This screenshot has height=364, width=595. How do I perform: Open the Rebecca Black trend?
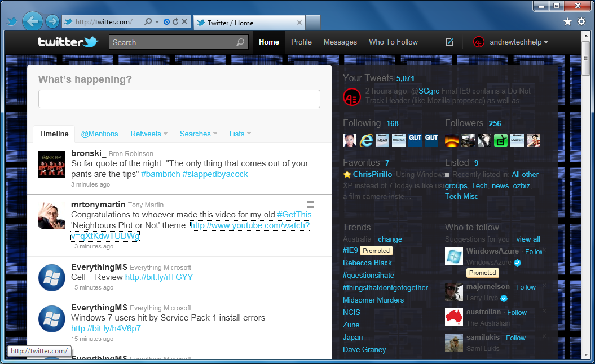click(x=367, y=263)
